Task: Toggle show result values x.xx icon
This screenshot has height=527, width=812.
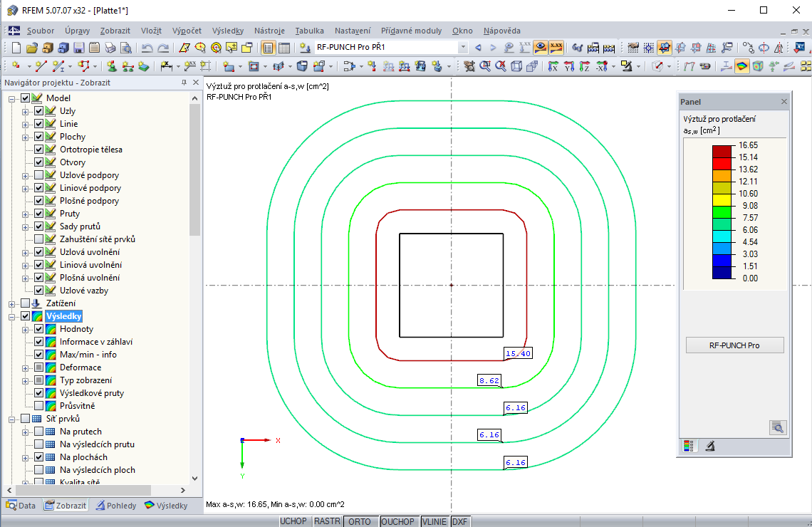Action: click(556, 48)
